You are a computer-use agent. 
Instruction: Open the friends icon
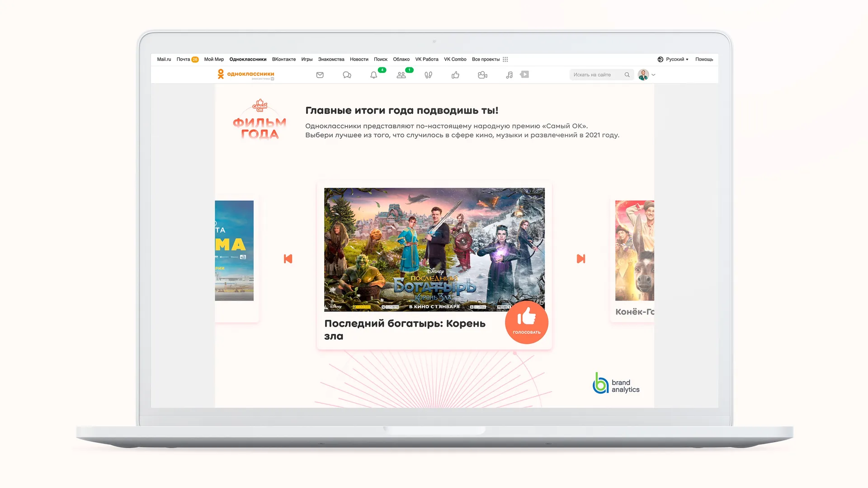coord(401,75)
